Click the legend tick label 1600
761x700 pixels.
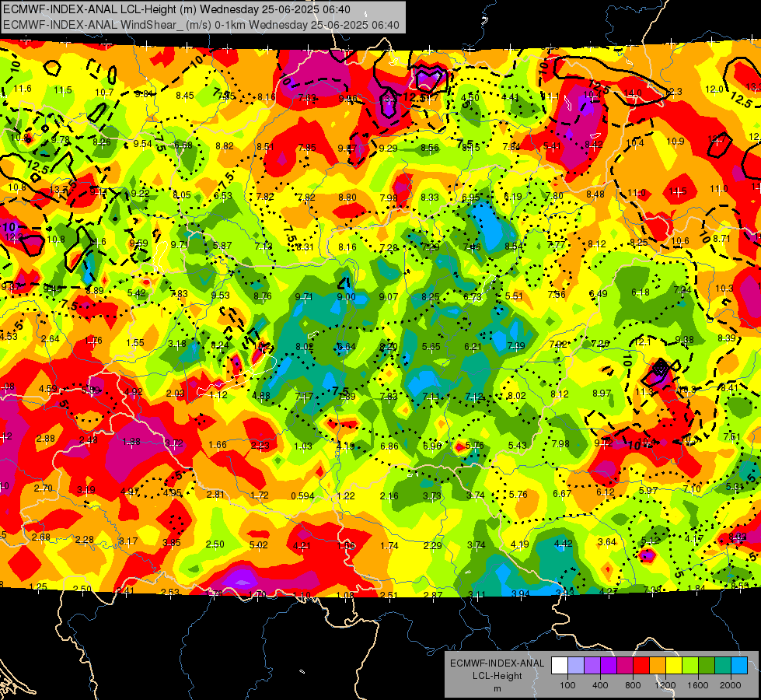(698, 685)
